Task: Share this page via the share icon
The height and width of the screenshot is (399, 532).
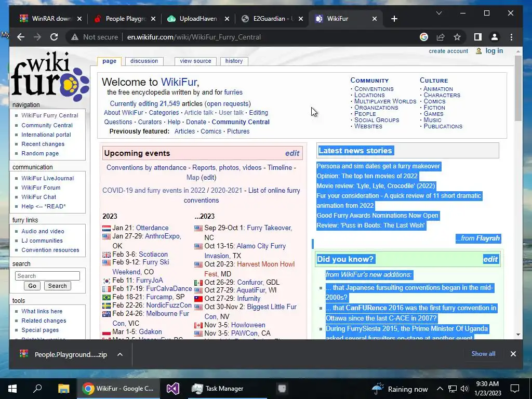Action: click(441, 37)
